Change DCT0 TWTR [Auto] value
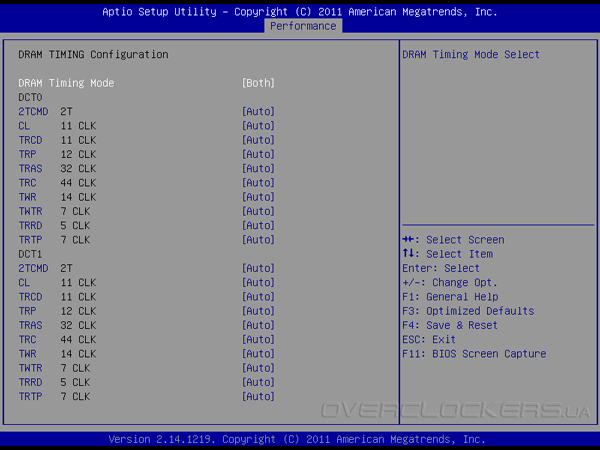 258,211
